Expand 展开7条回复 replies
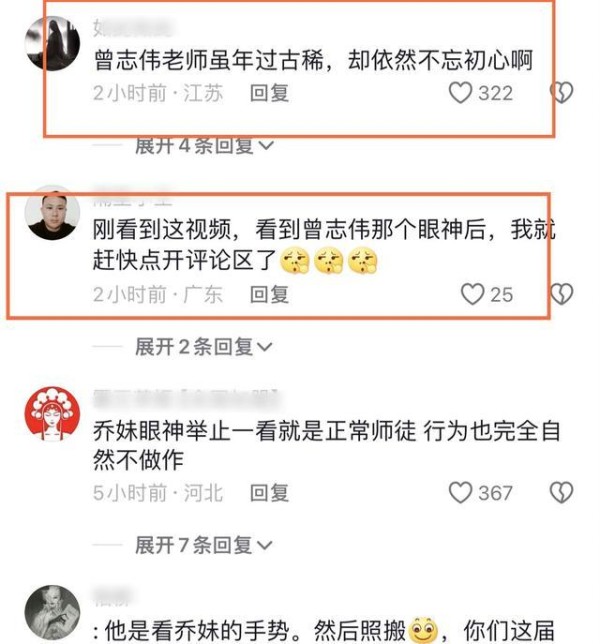This screenshot has height=644, width=600. click(x=204, y=545)
